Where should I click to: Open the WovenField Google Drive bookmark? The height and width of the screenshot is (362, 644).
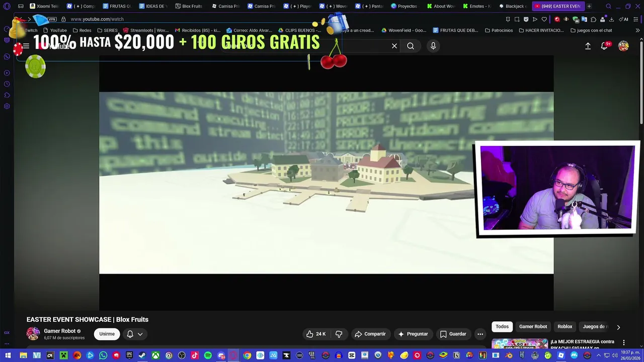(404, 30)
